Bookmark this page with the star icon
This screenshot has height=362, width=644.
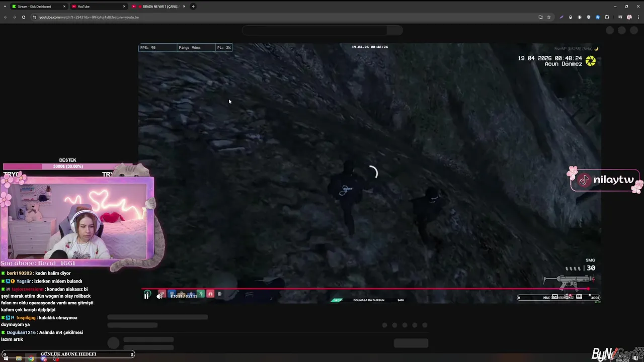[x=549, y=17]
